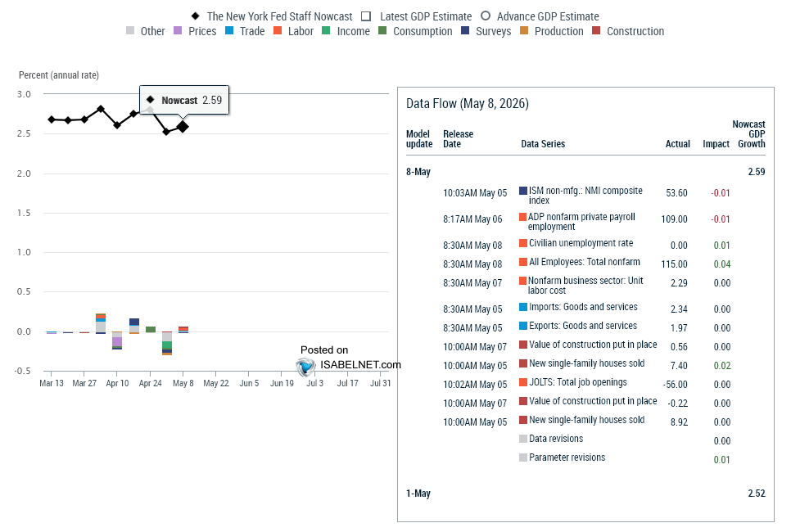The height and width of the screenshot is (532, 791).
Task: Click the Jul 31 x-axis date label
Action: pyautogui.click(x=381, y=383)
